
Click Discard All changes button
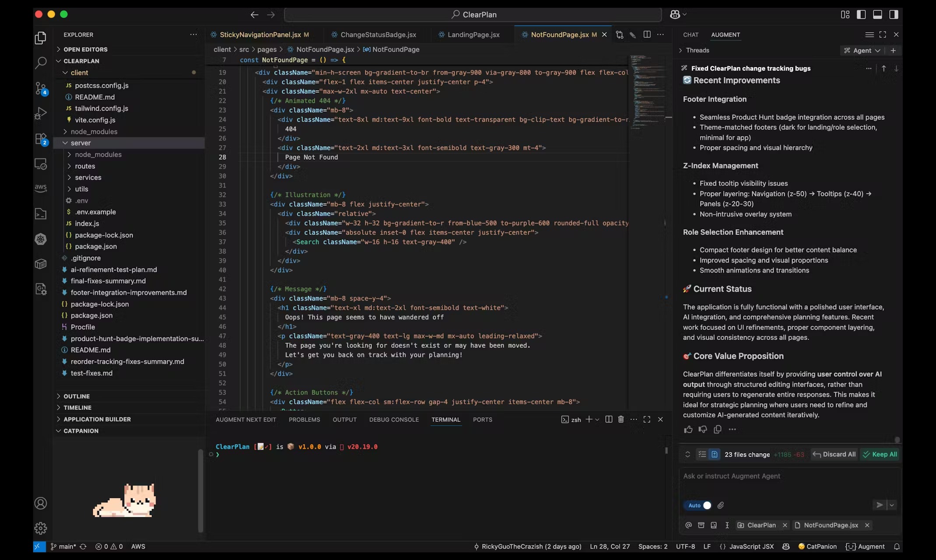pyautogui.click(x=834, y=455)
